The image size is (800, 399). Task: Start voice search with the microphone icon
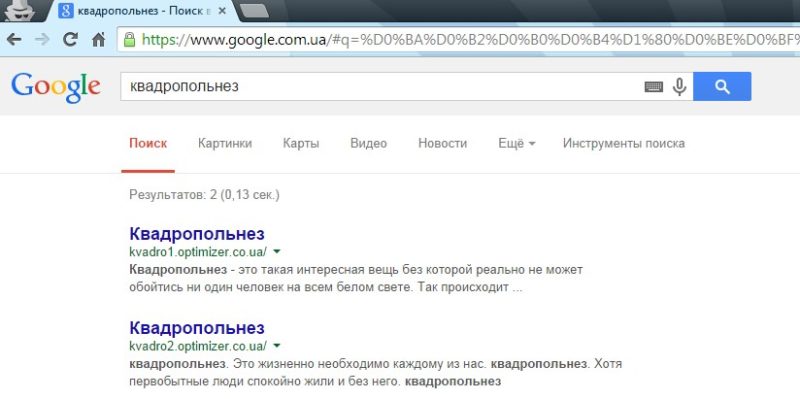click(679, 87)
